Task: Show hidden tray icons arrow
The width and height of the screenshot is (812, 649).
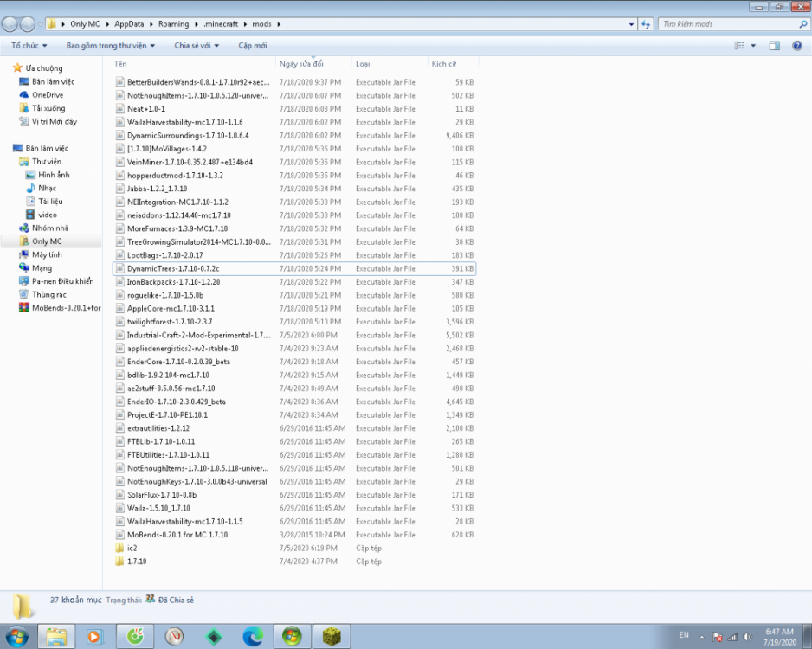Action: [702, 637]
